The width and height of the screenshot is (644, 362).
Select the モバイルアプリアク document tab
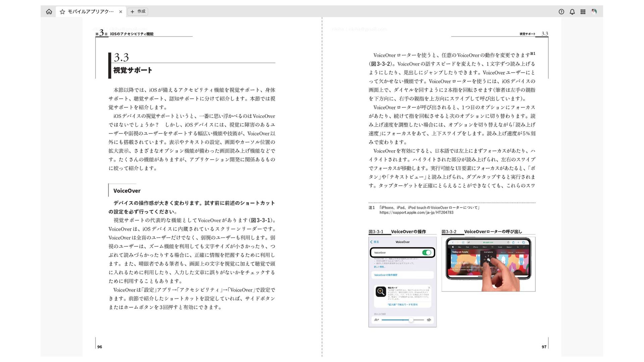(x=91, y=12)
